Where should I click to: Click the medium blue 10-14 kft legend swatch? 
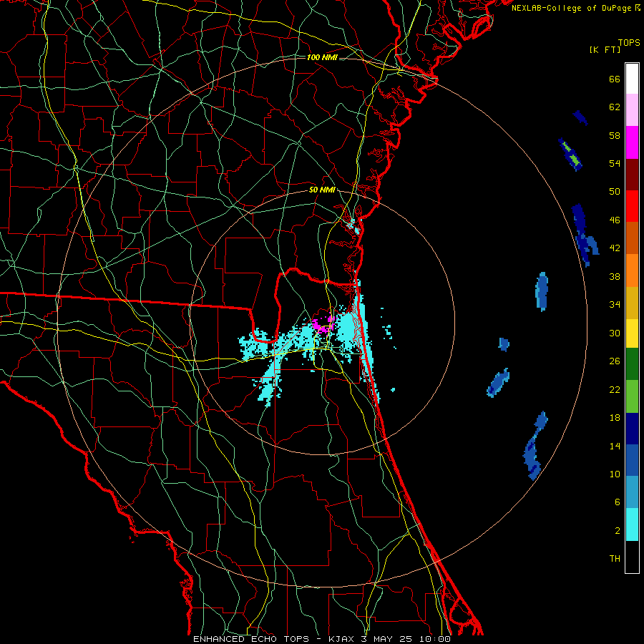632,460
